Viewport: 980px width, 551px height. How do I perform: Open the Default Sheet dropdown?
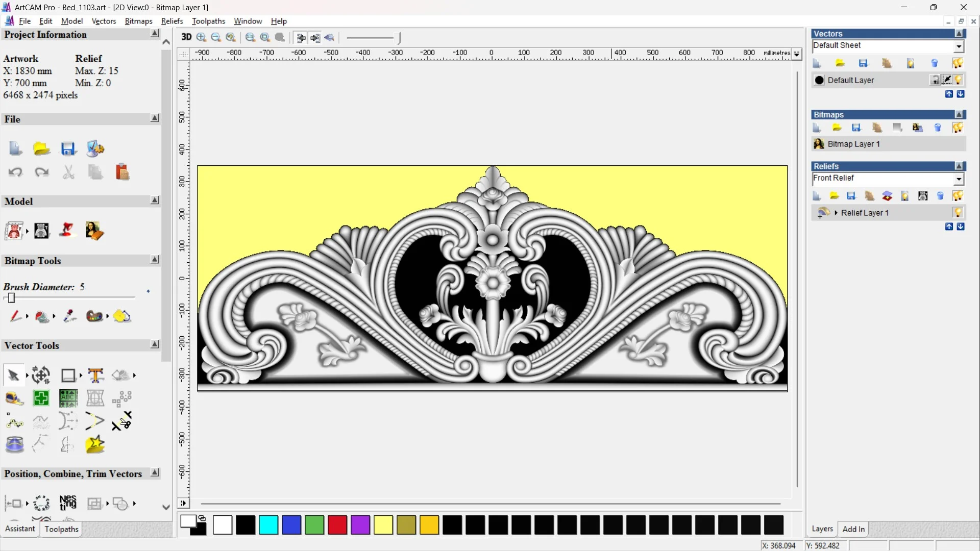pyautogui.click(x=959, y=46)
